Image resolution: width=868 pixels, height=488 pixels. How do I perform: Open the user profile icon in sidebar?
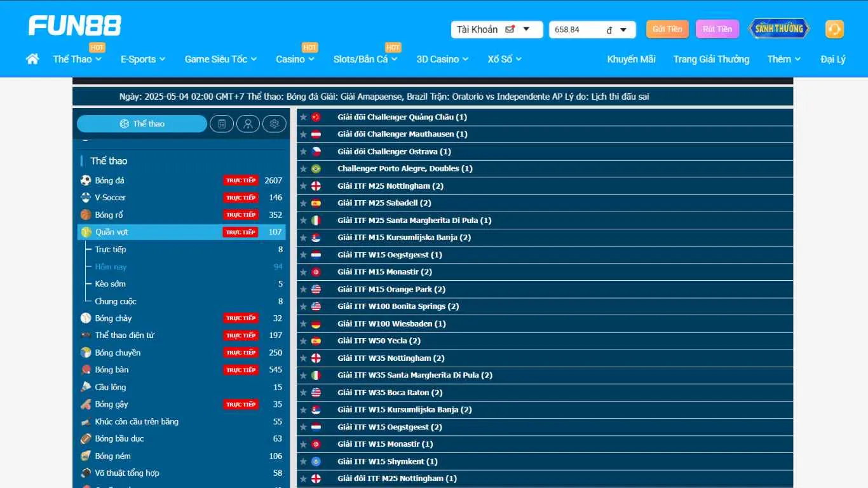tap(248, 124)
